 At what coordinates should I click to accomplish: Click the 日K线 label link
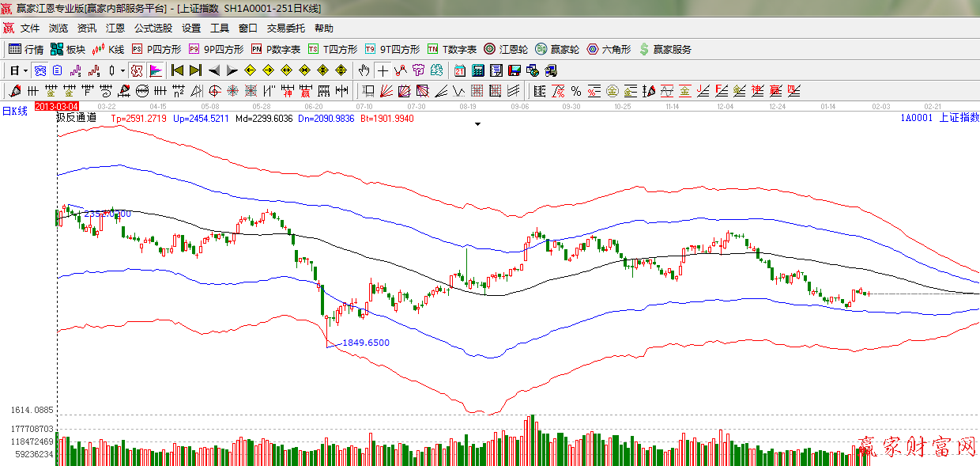click(x=14, y=111)
